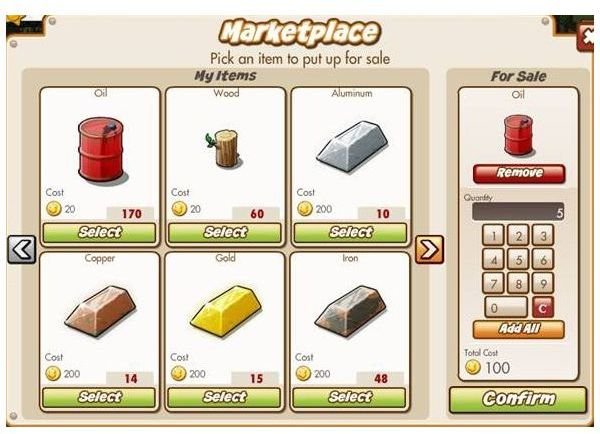
Task: Tap keypad number 0
Action: pyautogui.click(x=506, y=308)
